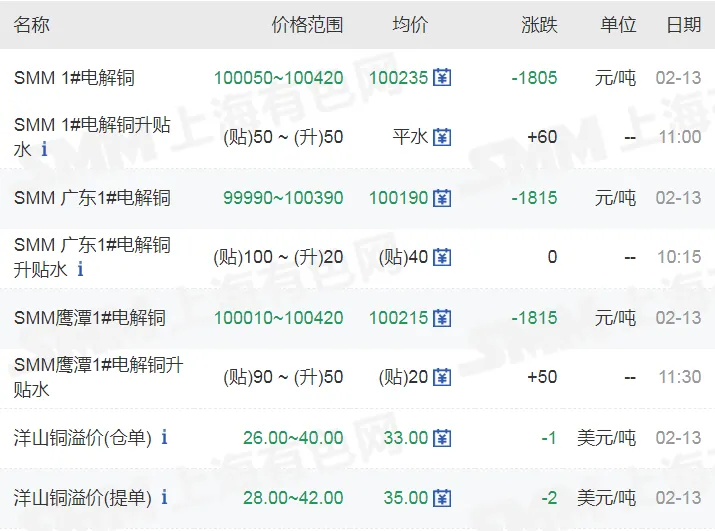The height and width of the screenshot is (531, 715).
Task: Open price history icon for SMM 1#电解铜 100235
Action: [x=442, y=78]
